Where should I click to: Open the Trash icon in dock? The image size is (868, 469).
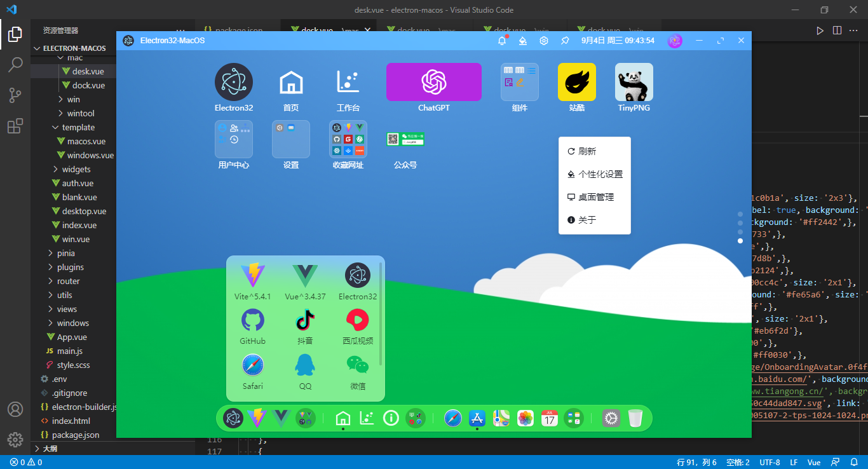635,418
